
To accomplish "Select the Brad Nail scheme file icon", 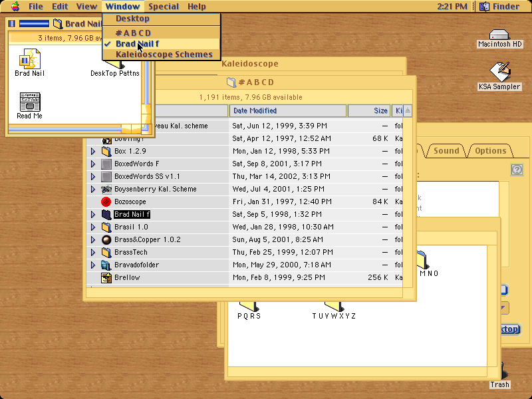I will [29, 59].
